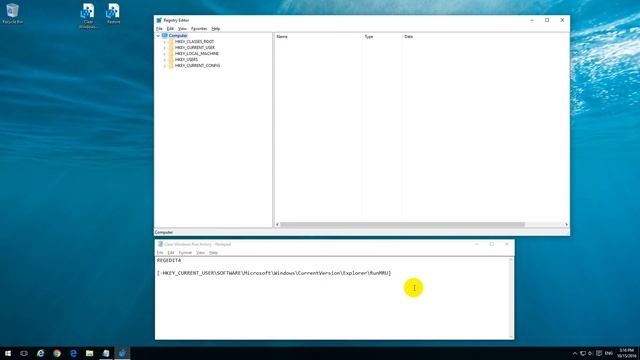
Task: Click right arrow of registry horizontal scrollbar
Action: pos(566,224)
